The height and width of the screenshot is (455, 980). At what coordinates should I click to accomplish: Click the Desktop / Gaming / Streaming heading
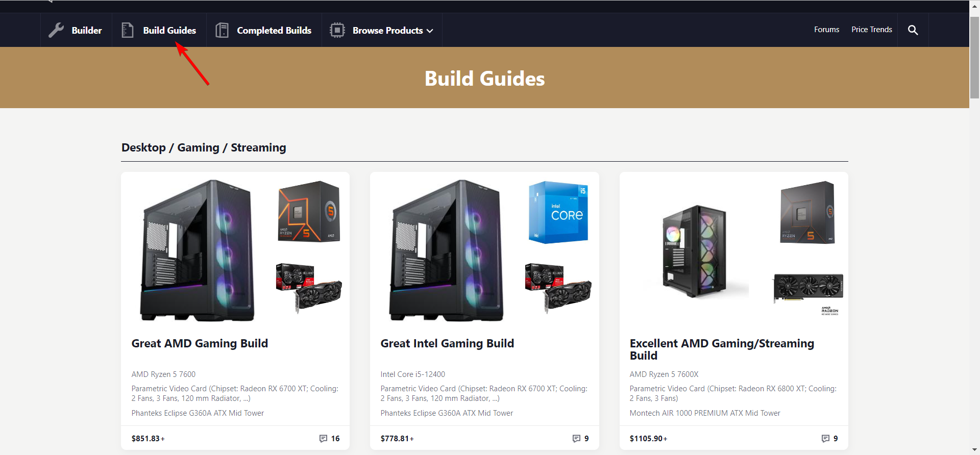tap(204, 147)
